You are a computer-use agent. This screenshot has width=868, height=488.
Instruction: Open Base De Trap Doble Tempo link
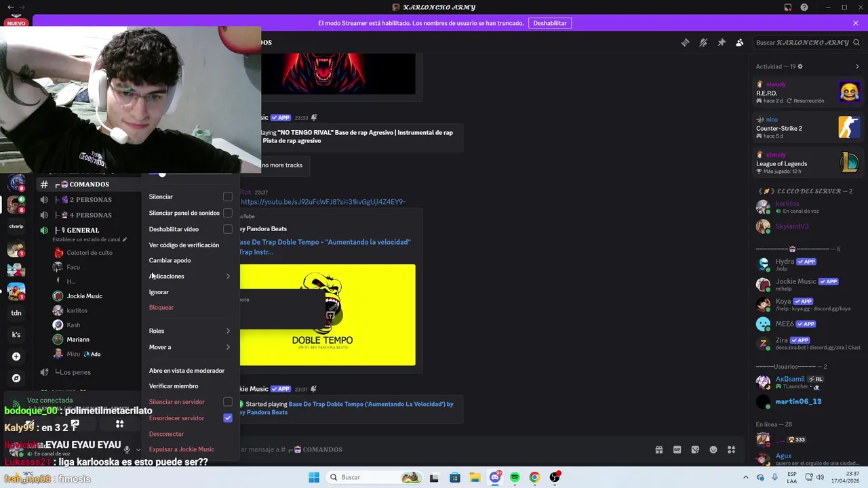325,247
